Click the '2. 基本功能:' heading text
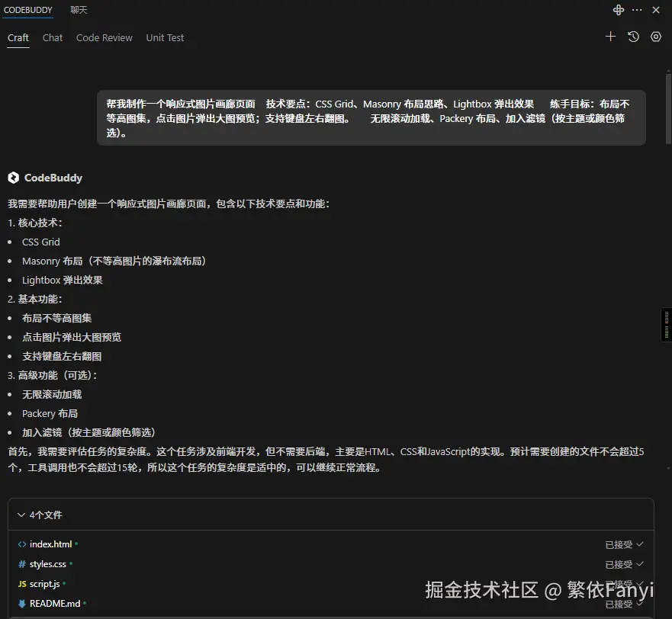Screen dimensions: 672x619 35,299
